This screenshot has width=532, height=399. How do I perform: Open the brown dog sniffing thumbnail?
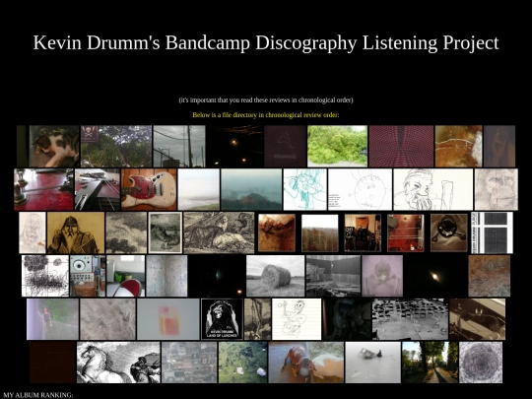pos(306,363)
